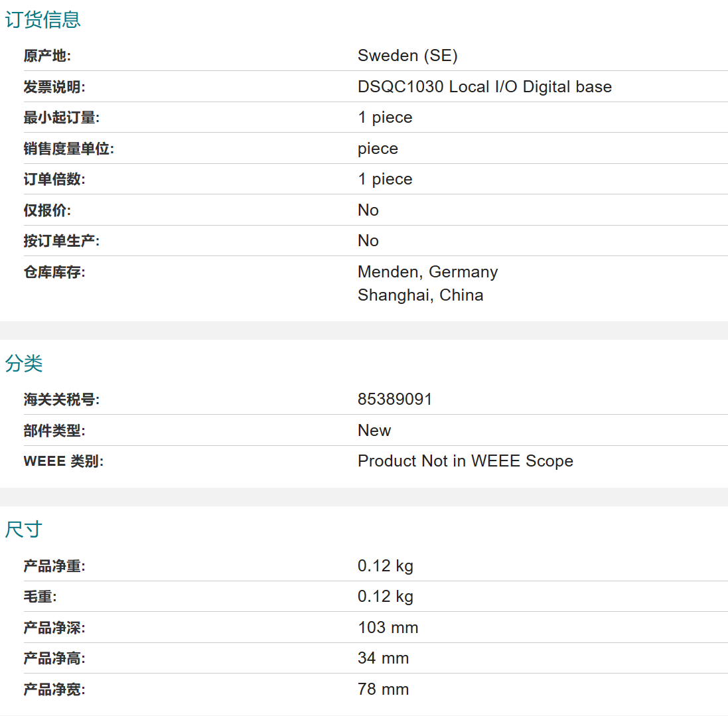The image size is (728, 716).
Task: Click the 部件类型 label
Action: tap(54, 431)
